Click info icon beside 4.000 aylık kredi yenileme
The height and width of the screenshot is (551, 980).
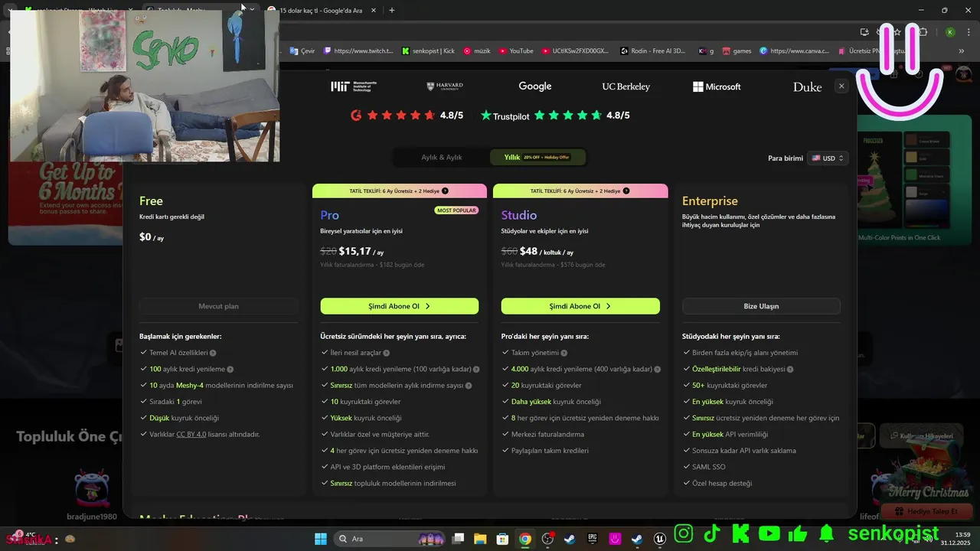tap(658, 370)
